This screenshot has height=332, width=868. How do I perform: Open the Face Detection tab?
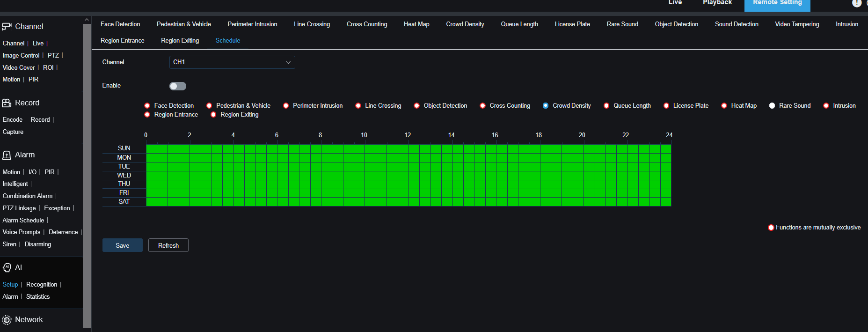pos(120,24)
